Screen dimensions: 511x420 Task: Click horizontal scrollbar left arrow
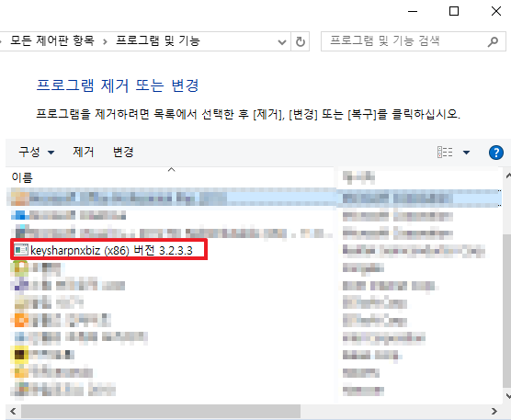[13, 411]
